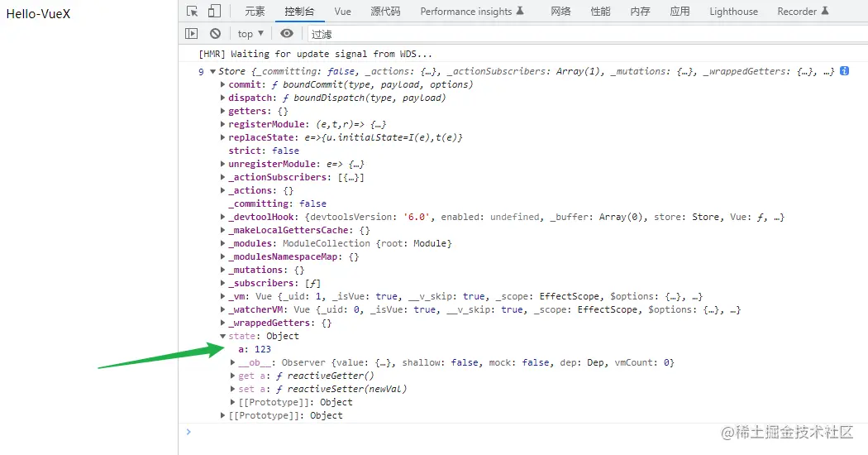Open the Vue devtools tab
The image size is (868, 455).
click(x=343, y=11)
